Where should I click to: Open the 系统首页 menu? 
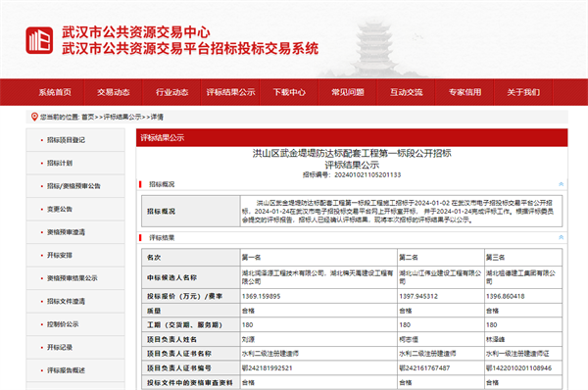[x=55, y=92]
